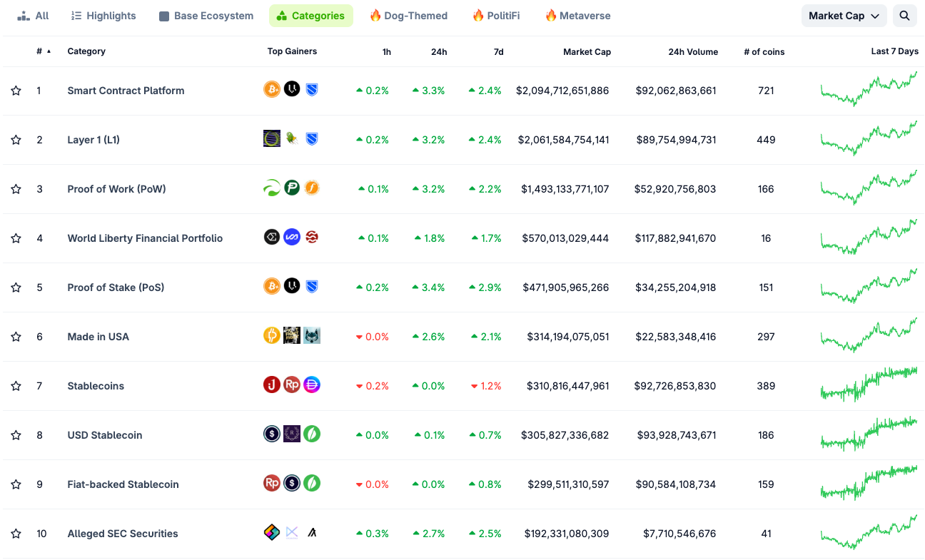
Task: Click wolf icon in Made in USA row
Action: click(312, 335)
